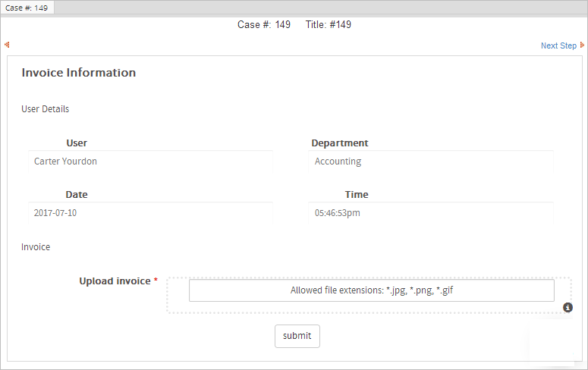Click the Invoice Information heading

coord(79,73)
